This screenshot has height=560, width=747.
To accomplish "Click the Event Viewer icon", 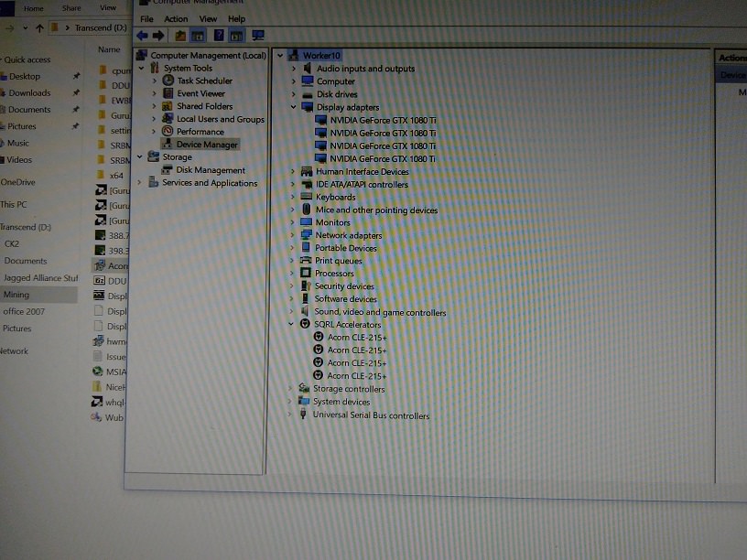I will tap(168, 93).
